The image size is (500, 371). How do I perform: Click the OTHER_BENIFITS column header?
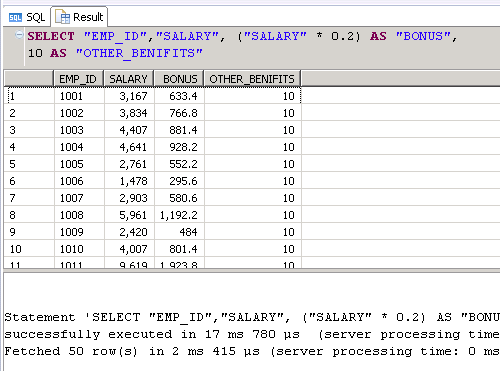(x=252, y=79)
